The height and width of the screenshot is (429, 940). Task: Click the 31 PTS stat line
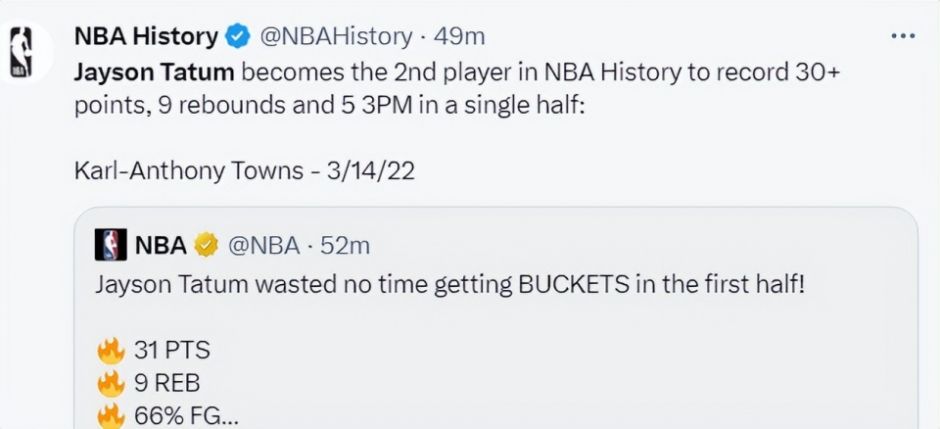[x=172, y=350]
